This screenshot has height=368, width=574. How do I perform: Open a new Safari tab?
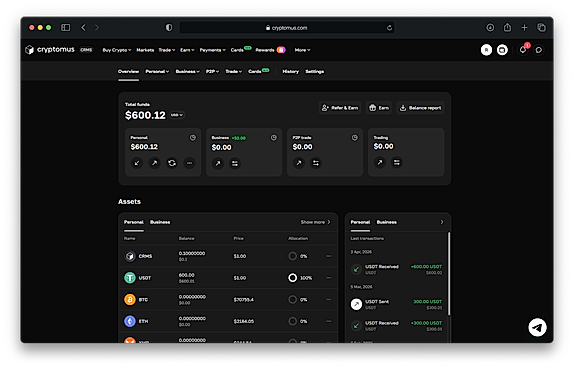[525, 27]
